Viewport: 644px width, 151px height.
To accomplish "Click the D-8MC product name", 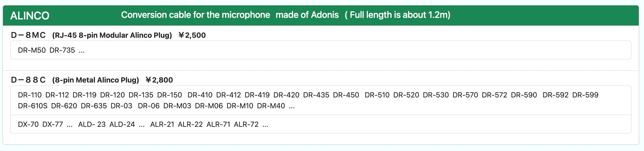I will coord(28,35).
